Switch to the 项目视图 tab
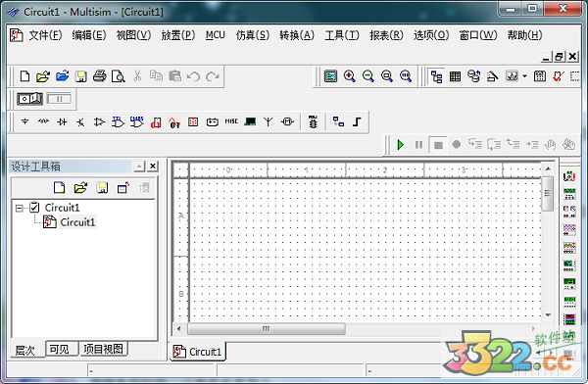588x384 pixels. pos(103,349)
